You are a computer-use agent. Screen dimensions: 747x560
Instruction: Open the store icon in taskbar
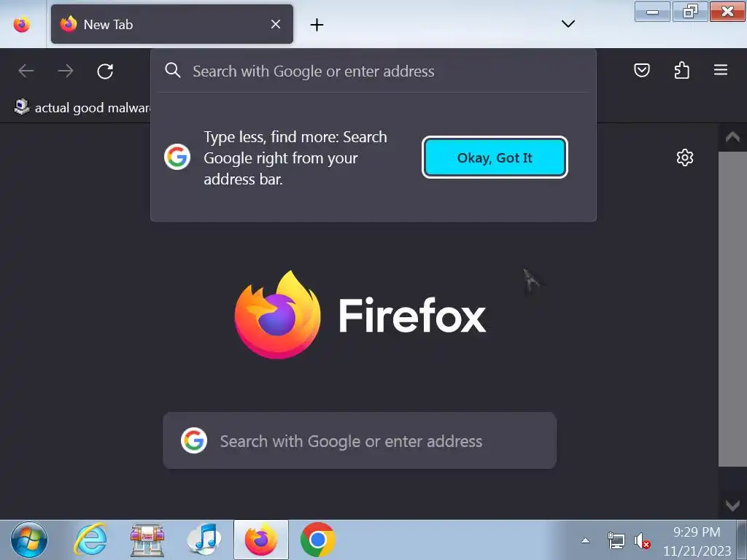(147, 540)
